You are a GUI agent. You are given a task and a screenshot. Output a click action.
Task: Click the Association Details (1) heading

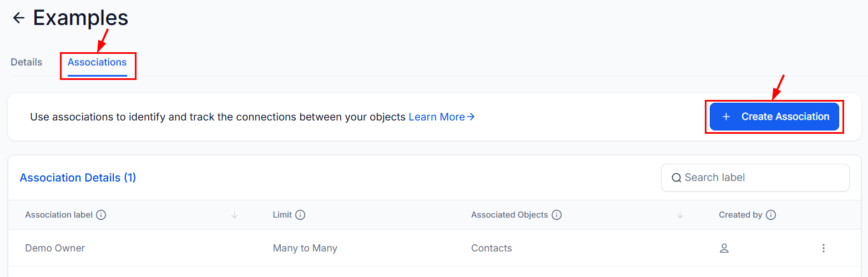click(78, 178)
